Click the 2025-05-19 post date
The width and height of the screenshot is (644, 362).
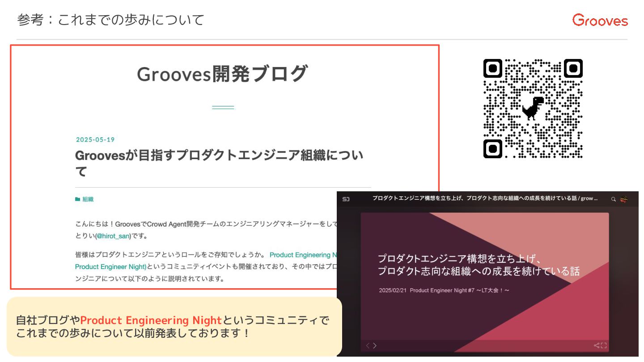(x=95, y=139)
